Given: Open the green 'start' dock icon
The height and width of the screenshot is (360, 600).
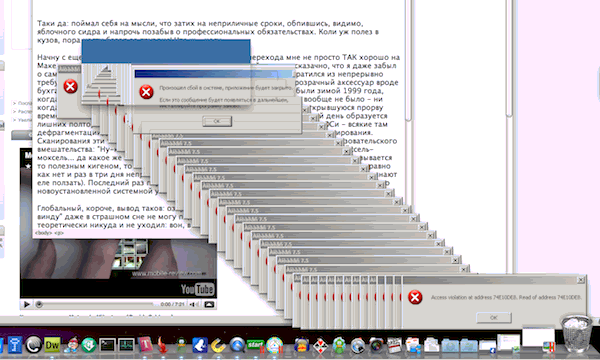Looking at the screenshot, I should [x=255, y=345].
